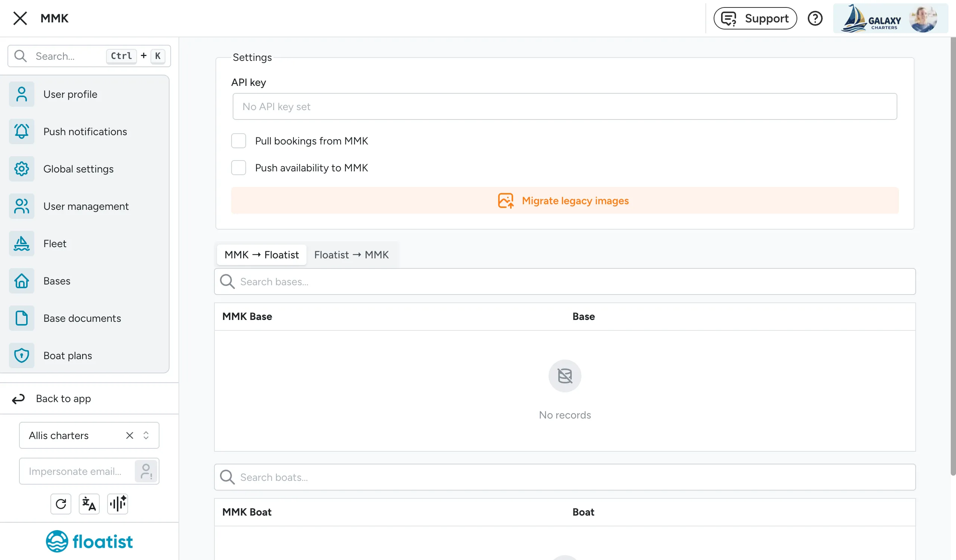Focus the sidebar Search field
The image size is (956, 560).
coord(89,56)
